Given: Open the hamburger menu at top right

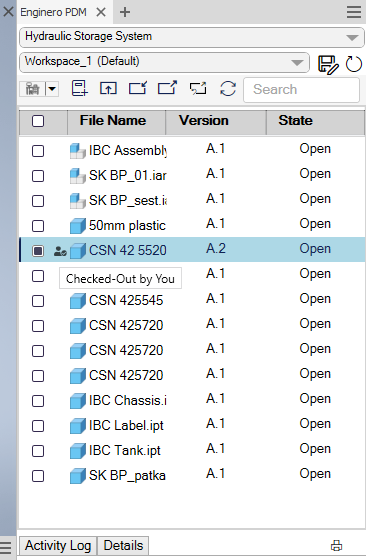Looking at the screenshot, I should [354, 12].
